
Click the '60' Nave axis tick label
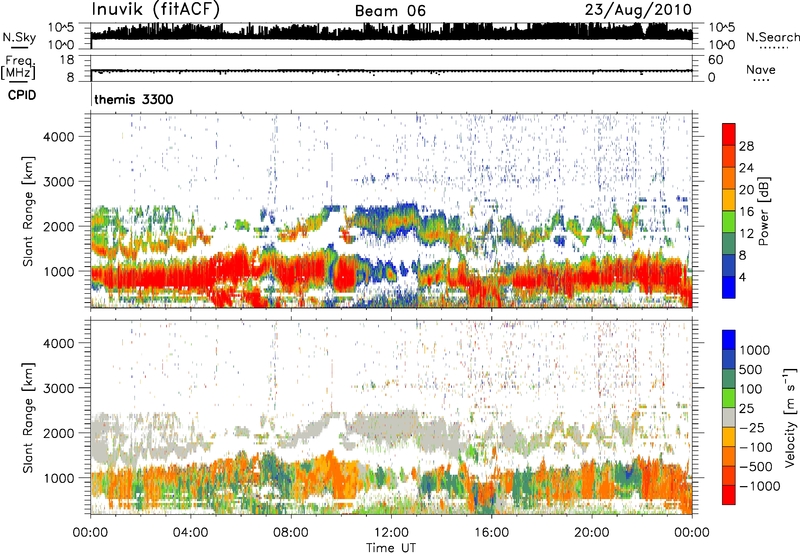point(715,60)
